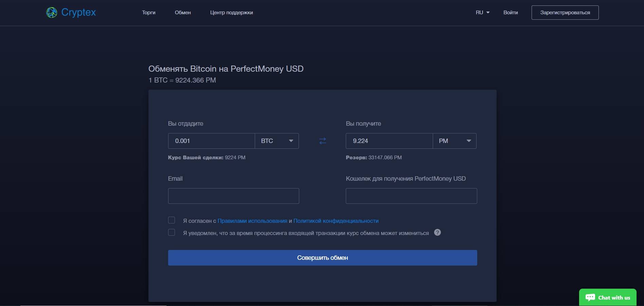The image size is (644, 306).
Task: Open the help question mark tooltip icon
Action: pyautogui.click(x=437, y=233)
